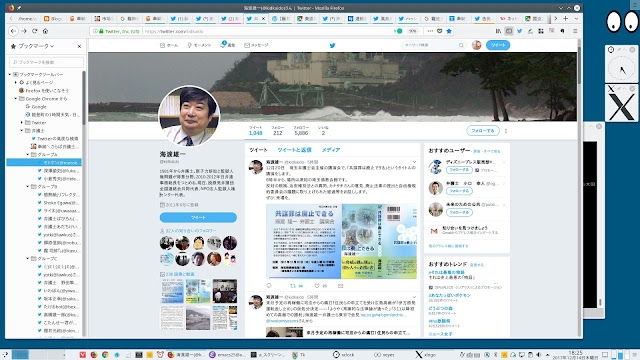The height and width of the screenshot is (360, 640).
Task: Follow this user with the Follow button
Action: (483, 131)
